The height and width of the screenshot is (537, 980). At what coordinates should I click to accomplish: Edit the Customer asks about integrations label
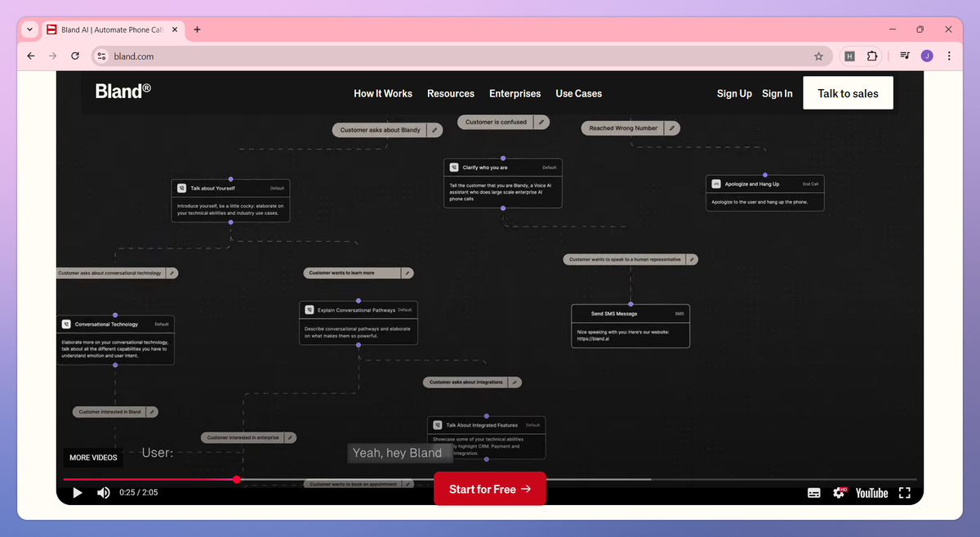coord(515,382)
